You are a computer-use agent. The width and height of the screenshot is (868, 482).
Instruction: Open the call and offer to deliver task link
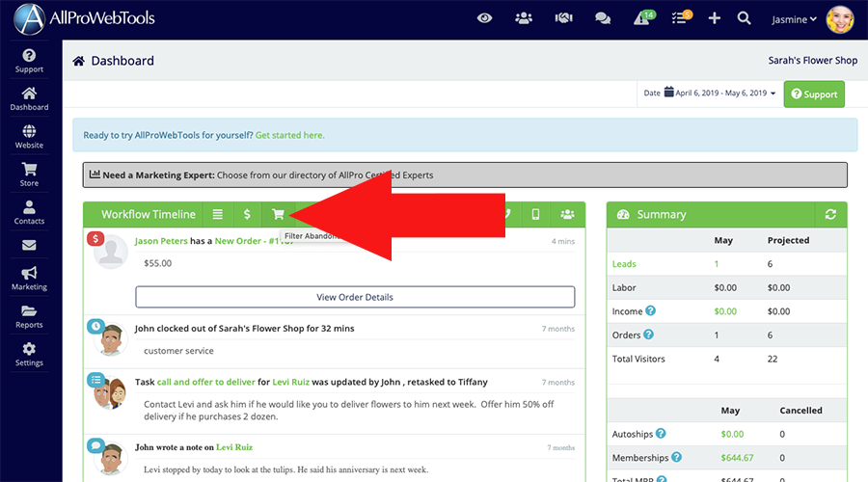[206, 382]
